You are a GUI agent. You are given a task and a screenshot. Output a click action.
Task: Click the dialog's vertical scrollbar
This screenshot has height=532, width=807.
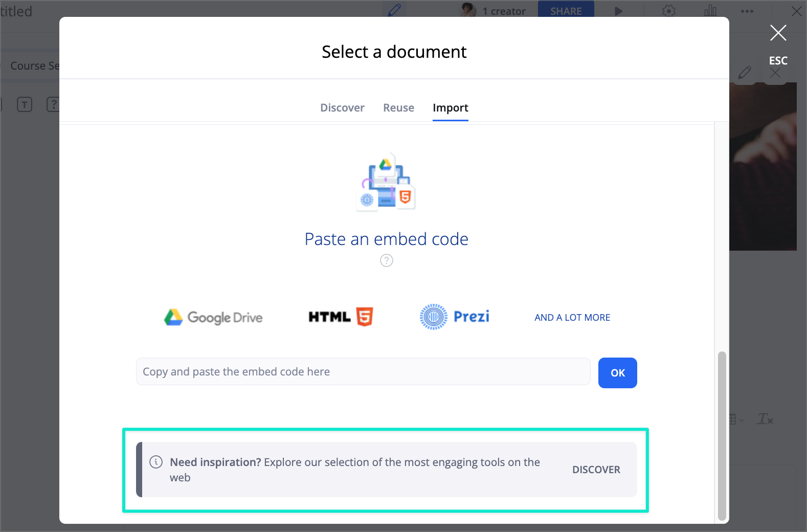(722, 435)
